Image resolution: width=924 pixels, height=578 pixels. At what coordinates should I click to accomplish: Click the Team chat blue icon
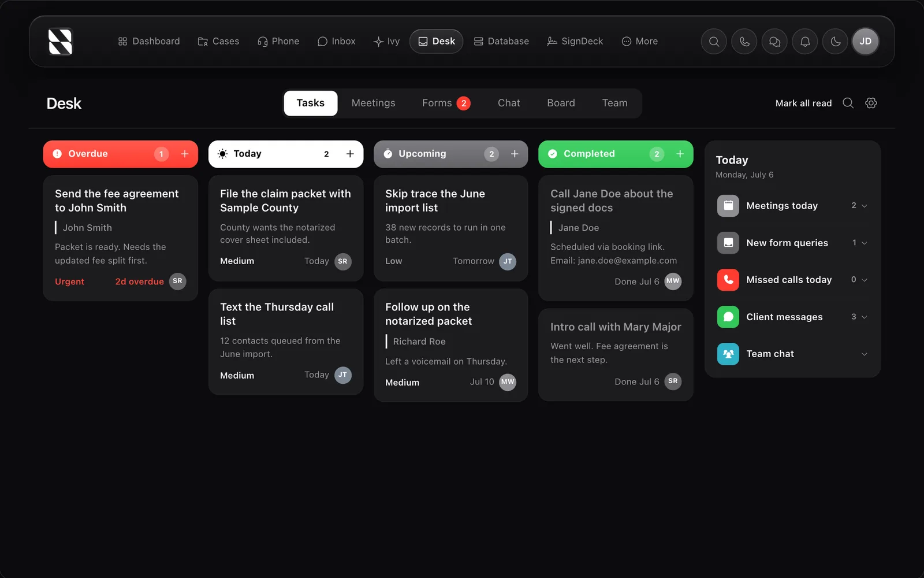tap(728, 354)
